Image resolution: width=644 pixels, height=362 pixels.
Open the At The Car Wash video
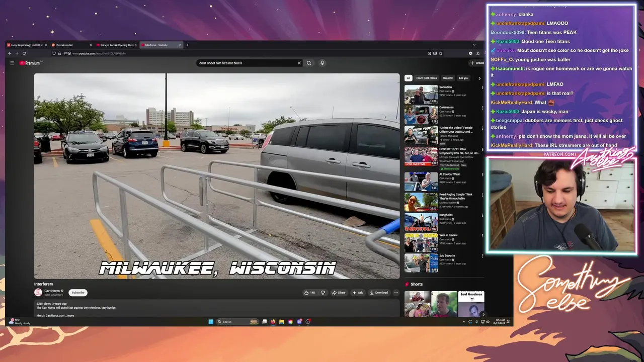pos(421,181)
